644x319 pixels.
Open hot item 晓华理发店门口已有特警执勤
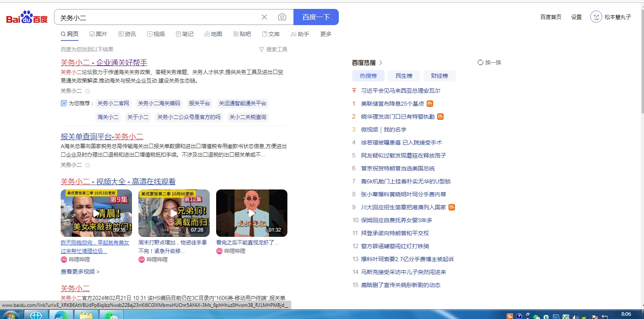pos(398,117)
